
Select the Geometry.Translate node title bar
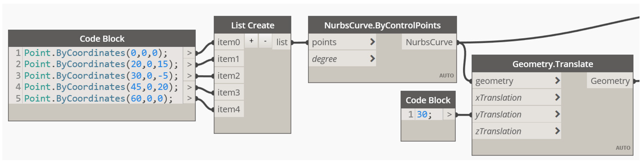553,64
